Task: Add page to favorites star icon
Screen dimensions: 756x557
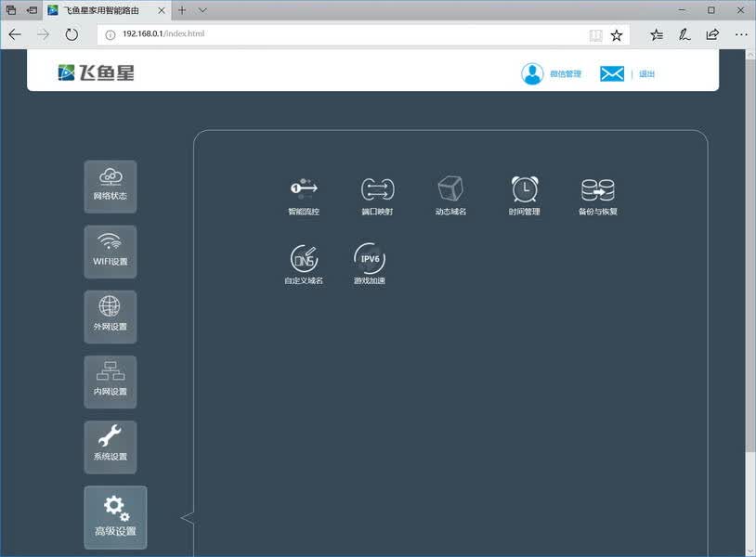Action: (617, 34)
